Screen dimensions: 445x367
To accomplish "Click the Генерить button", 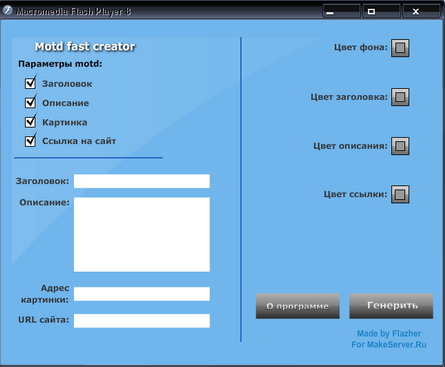I will pyautogui.click(x=391, y=306).
